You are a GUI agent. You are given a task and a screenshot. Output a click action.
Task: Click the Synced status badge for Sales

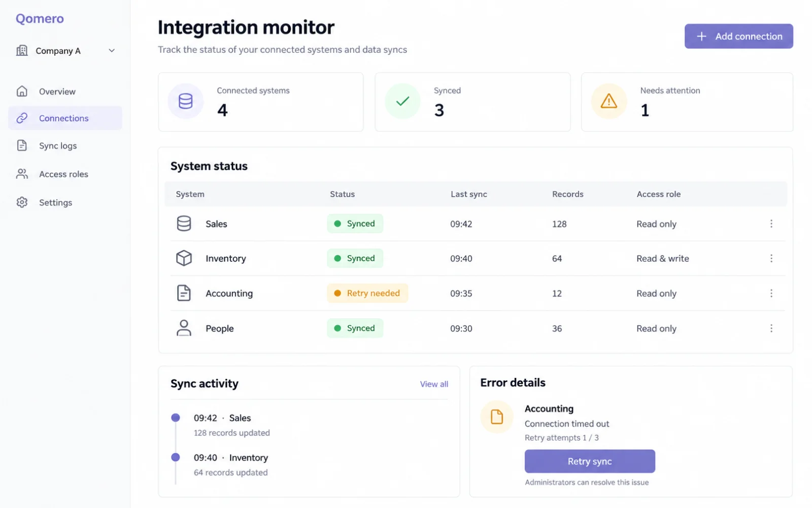pyautogui.click(x=355, y=224)
